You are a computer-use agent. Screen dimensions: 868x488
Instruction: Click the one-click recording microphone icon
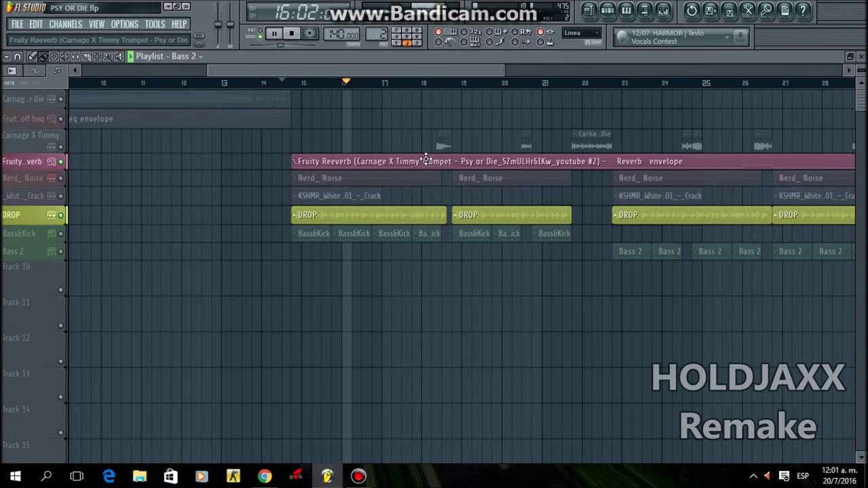click(766, 10)
